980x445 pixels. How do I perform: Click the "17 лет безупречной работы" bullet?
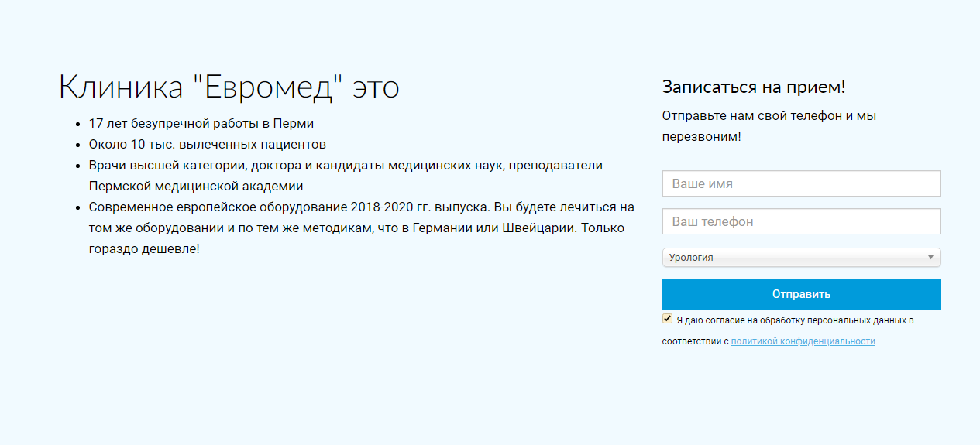(201, 123)
